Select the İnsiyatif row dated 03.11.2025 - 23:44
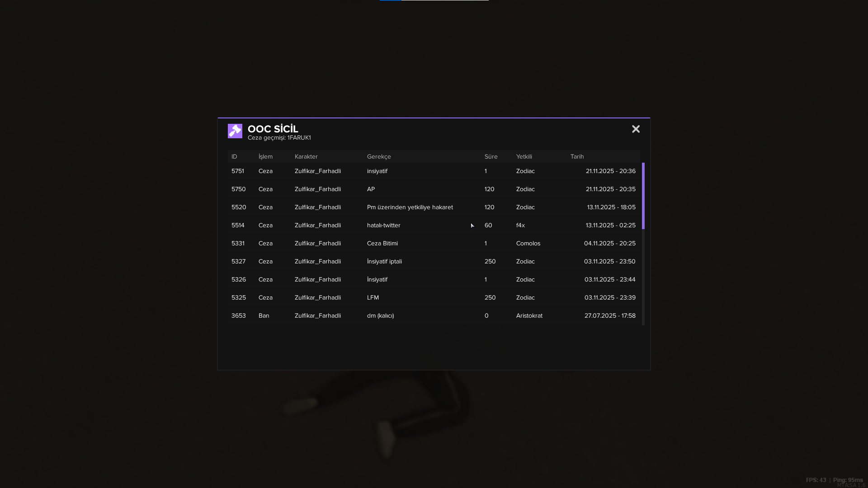The image size is (868, 488). tap(434, 280)
